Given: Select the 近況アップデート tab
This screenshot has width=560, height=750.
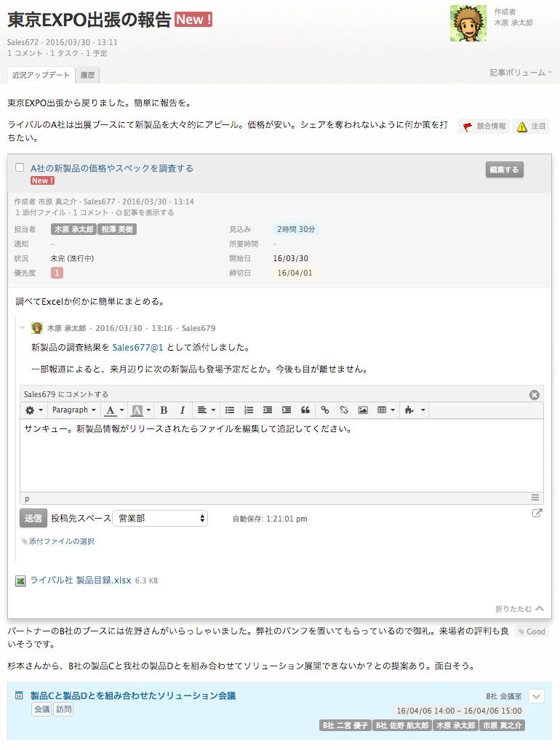Looking at the screenshot, I should [x=41, y=75].
